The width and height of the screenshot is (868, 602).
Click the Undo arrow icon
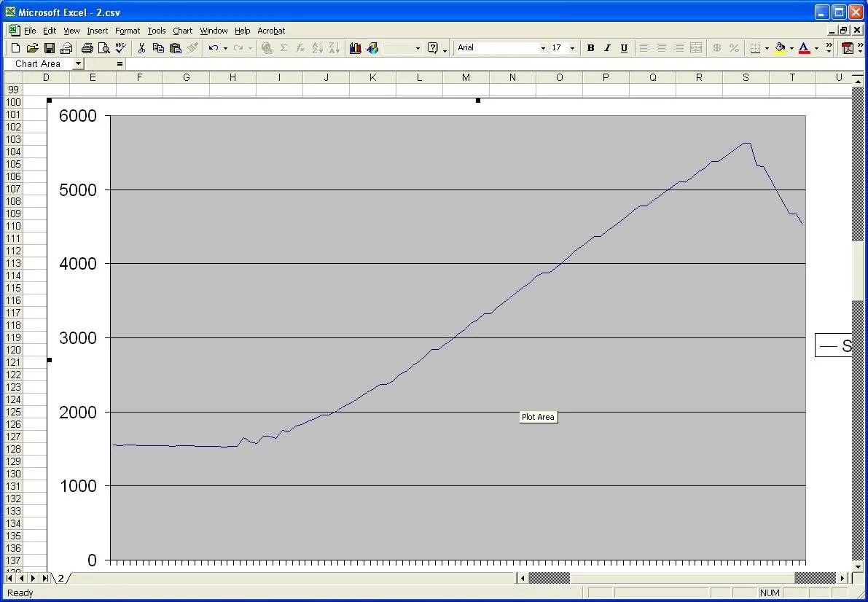click(213, 48)
